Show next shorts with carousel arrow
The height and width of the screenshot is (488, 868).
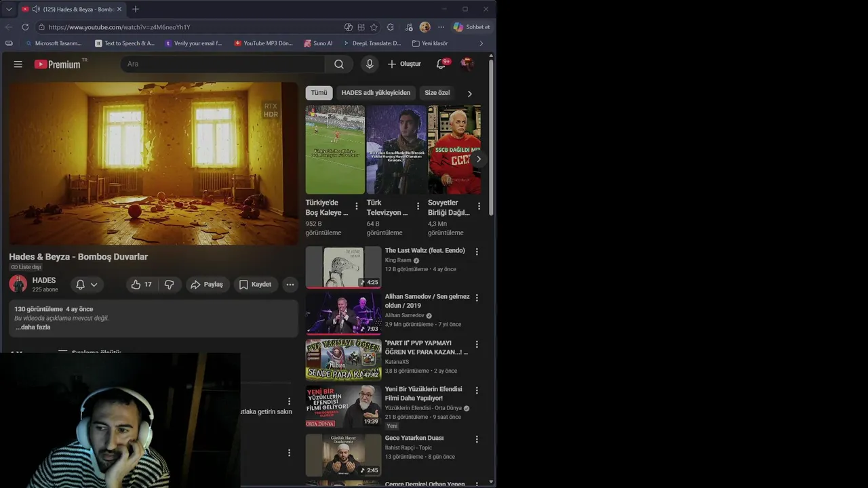coord(479,159)
